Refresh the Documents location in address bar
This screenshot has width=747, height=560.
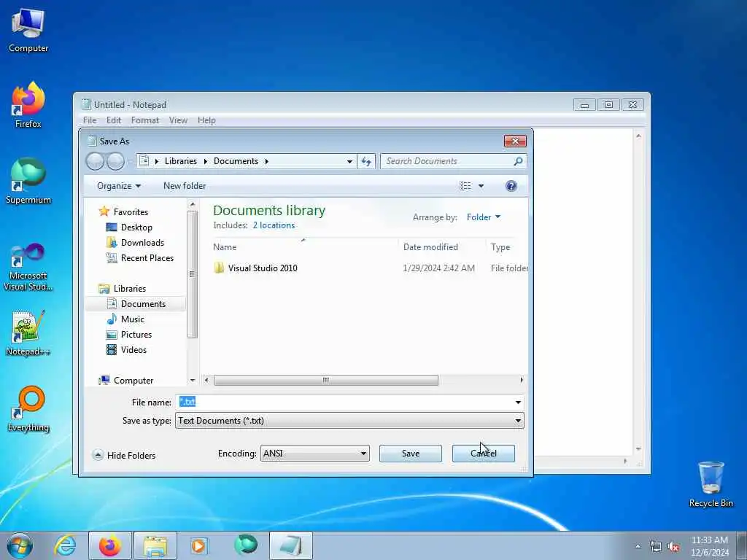(x=366, y=161)
